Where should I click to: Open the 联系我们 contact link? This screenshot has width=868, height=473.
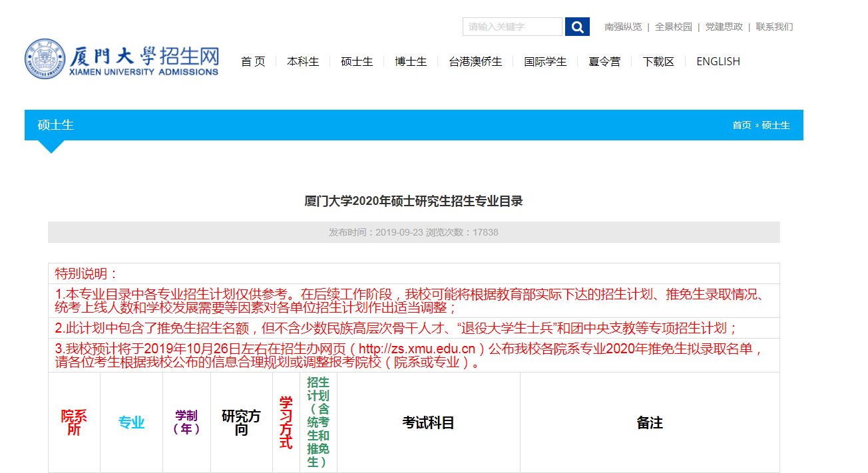tap(774, 27)
